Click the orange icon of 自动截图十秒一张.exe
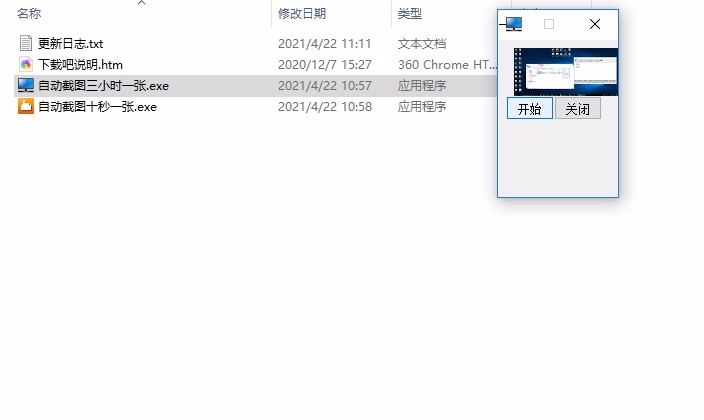Image resolution: width=704 pixels, height=420 pixels. click(x=26, y=106)
